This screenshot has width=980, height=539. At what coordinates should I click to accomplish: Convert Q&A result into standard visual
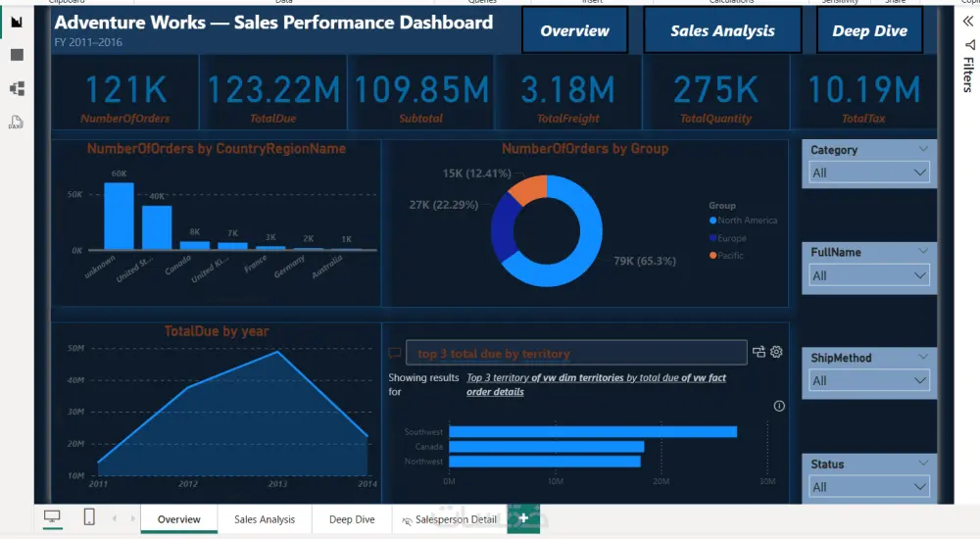pos(759,352)
